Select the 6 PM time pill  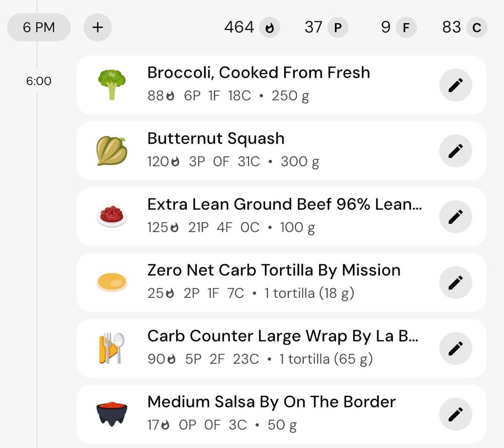[x=39, y=28]
